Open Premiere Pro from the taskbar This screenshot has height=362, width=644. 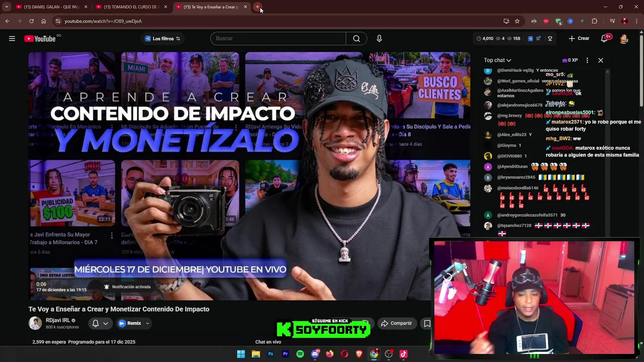[285, 354]
